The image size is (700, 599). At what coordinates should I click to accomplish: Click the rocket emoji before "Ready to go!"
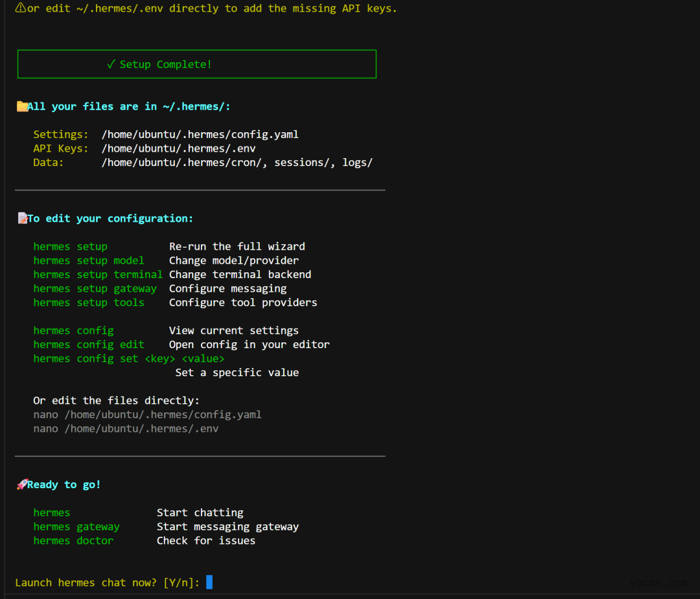click(22, 484)
